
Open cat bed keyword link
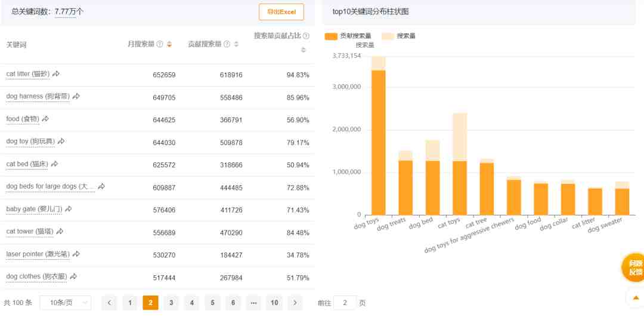coord(27,164)
